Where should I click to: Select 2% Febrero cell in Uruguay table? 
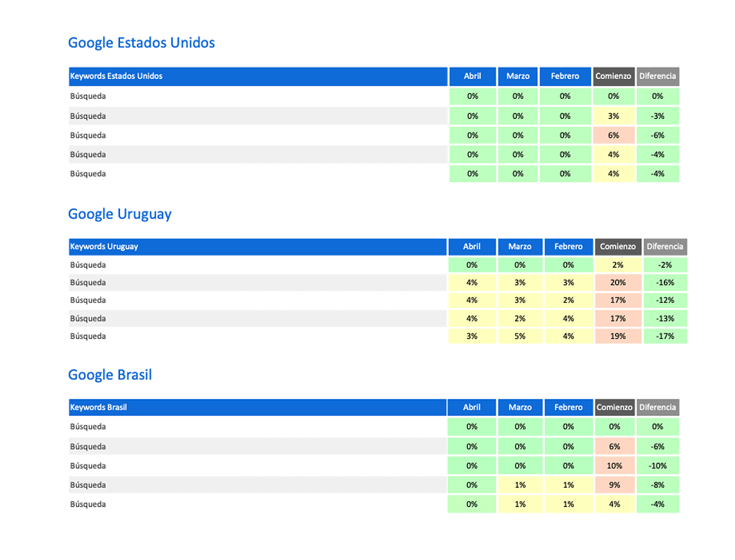coord(568,300)
